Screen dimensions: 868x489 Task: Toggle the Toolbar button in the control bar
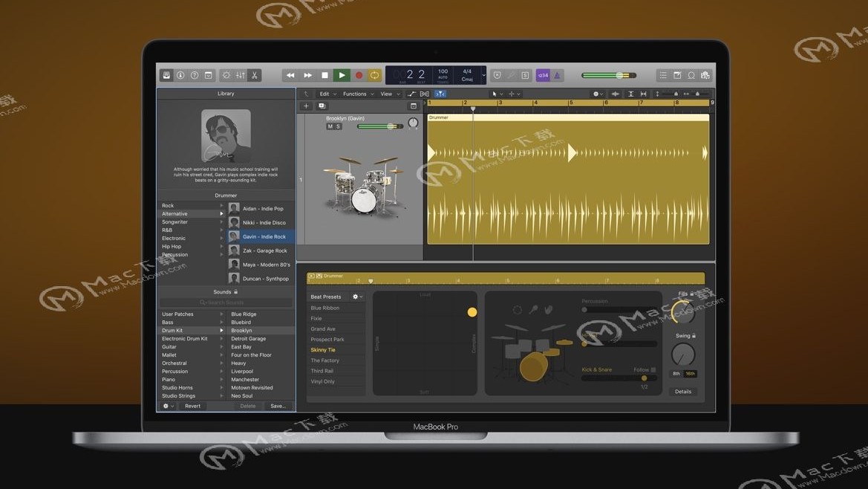click(208, 75)
